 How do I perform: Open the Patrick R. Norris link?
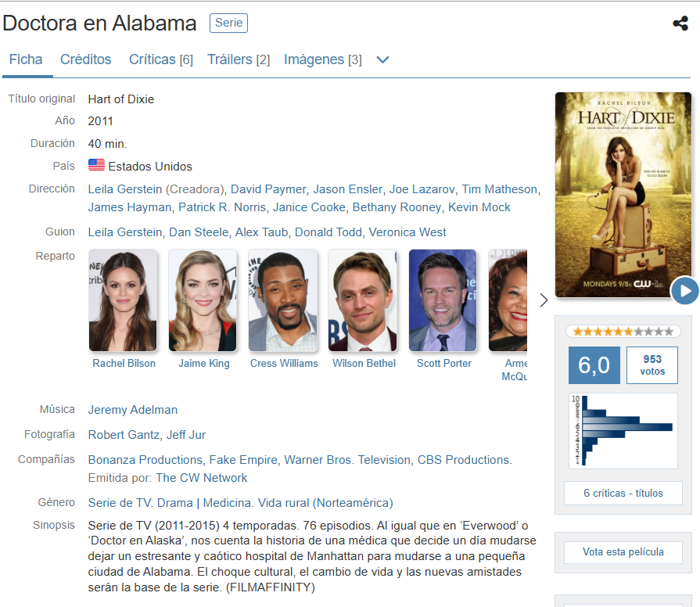(x=222, y=207)
